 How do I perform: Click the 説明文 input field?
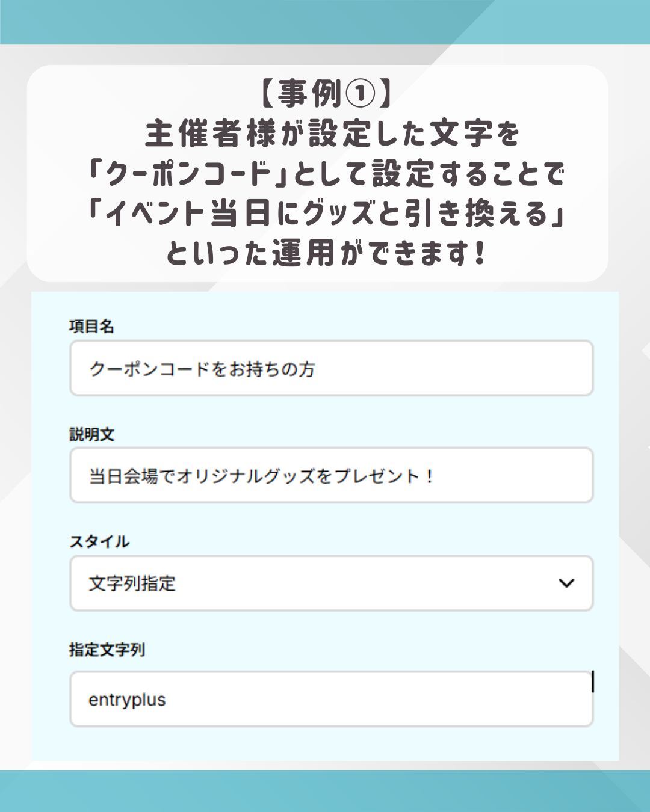click(331, 475)
